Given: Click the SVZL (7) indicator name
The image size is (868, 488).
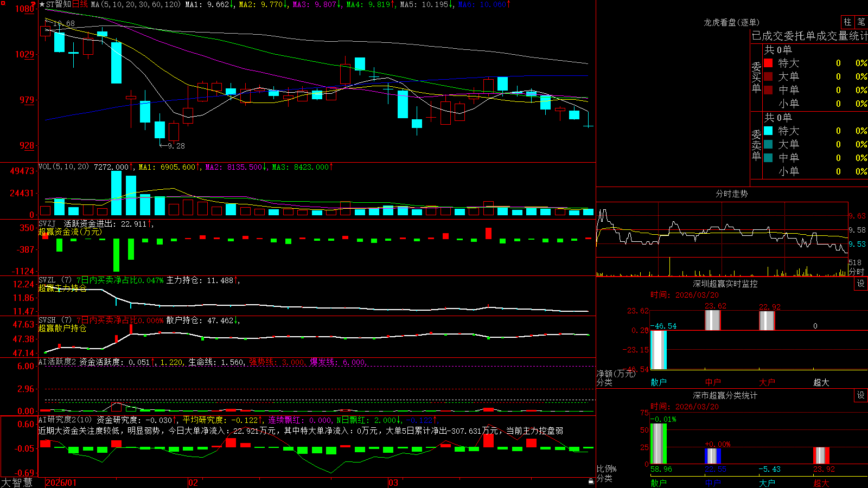Looking at the screenshot, I should point(55,280).
